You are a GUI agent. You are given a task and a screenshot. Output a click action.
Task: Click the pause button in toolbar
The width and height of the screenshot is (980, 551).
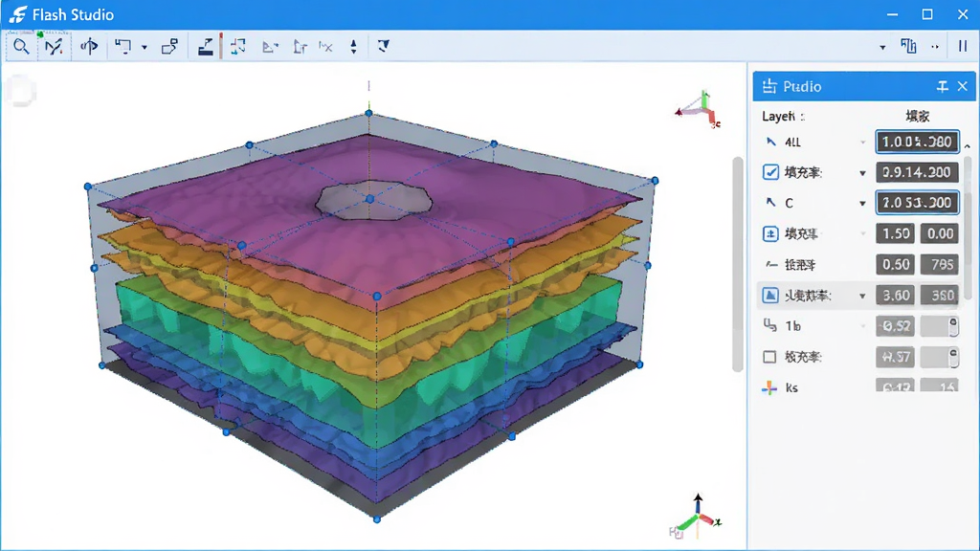pyautogui.click(x=963, y=46)
